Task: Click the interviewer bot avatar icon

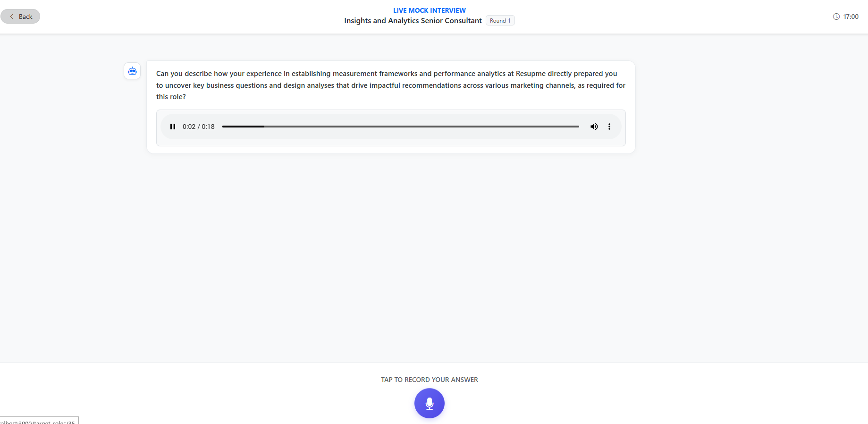Action: [x=132, y=71]
